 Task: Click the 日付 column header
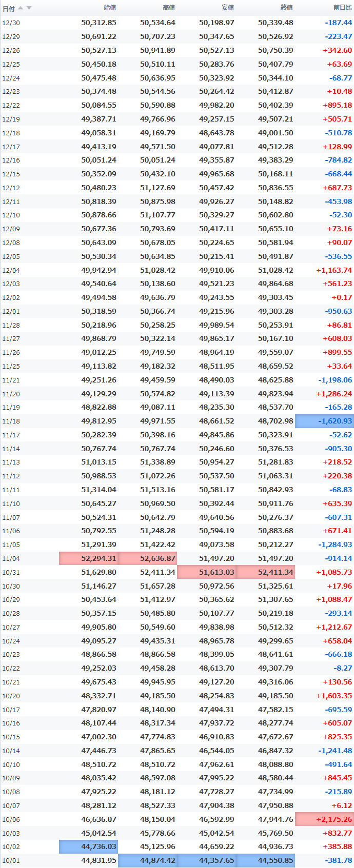pos(9,8)
